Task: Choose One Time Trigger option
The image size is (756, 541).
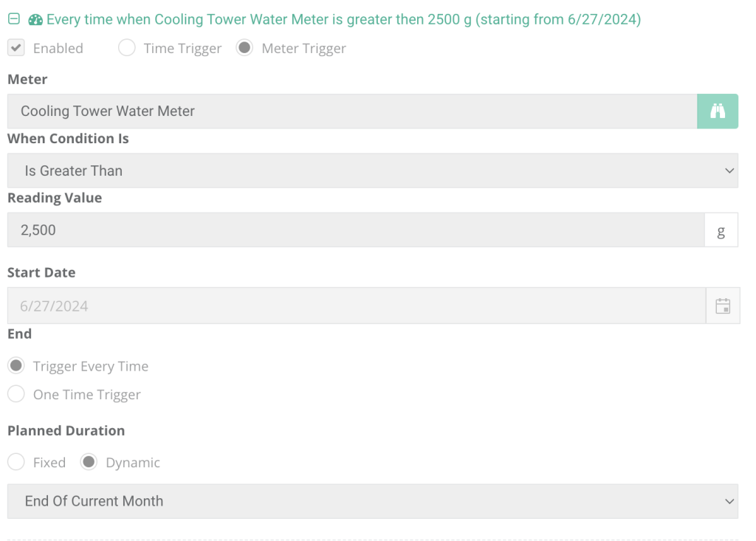Action: [x=16, y=394]
